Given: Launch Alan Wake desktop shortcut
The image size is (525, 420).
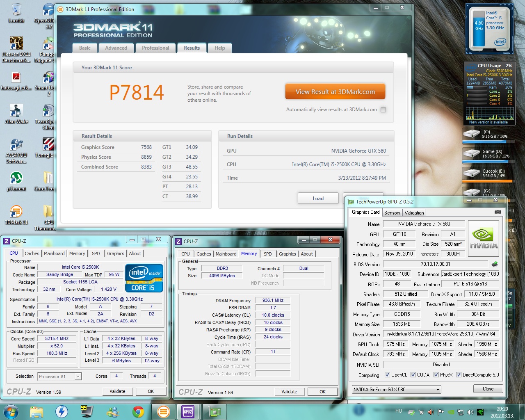Looking at the screenshot, I should point(16,114).
